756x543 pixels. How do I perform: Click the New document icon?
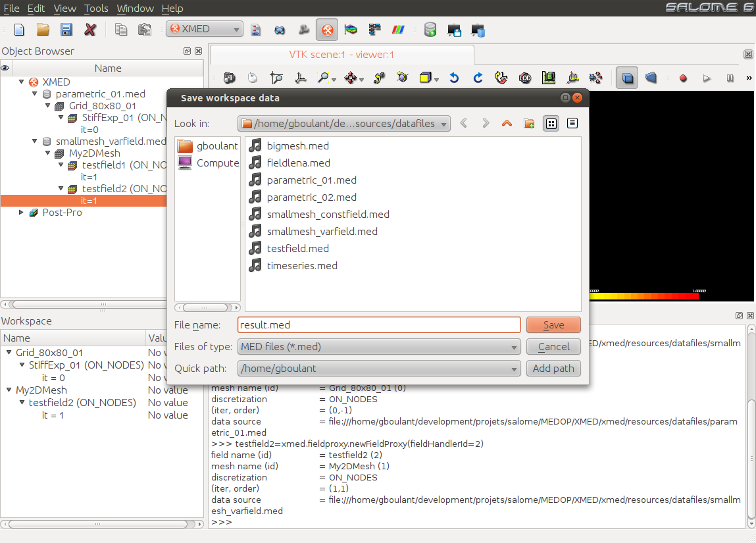pyautogui.click(x=19, y=30)
